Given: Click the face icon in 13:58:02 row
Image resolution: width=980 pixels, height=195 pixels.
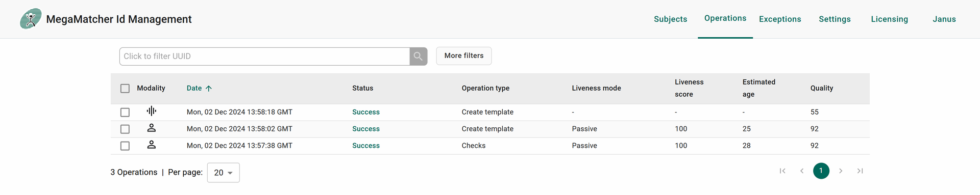Looking at the screenshot, I should (152, 128).
